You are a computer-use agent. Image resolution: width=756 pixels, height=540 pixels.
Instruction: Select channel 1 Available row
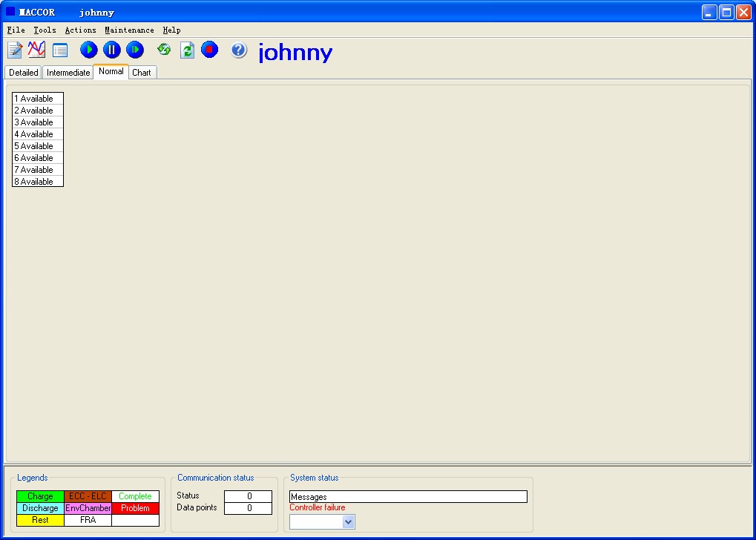pos(38,99)
